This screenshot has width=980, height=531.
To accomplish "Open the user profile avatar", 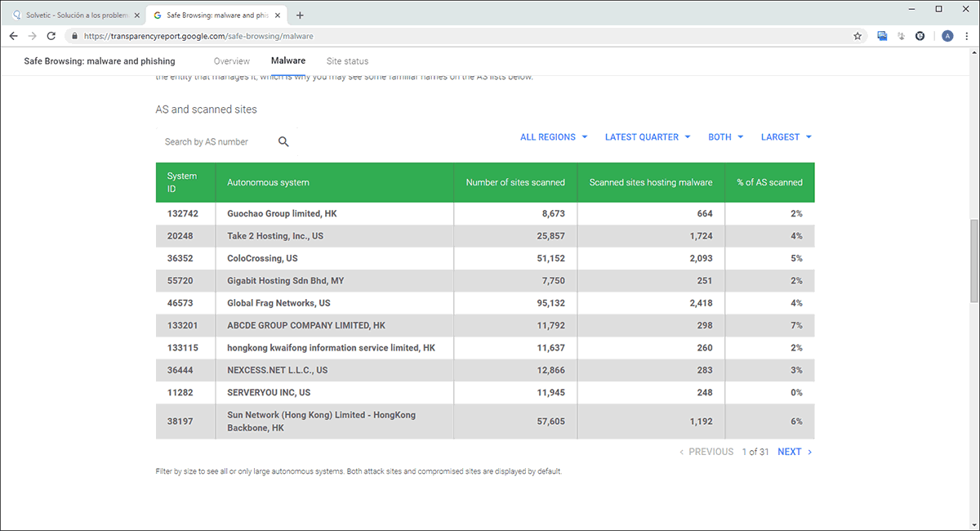I will tap(947, 36).
